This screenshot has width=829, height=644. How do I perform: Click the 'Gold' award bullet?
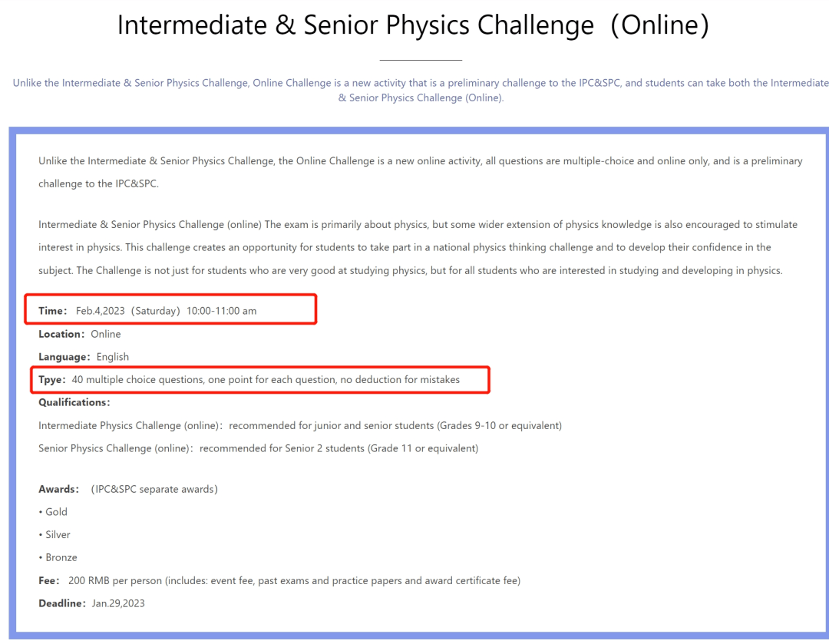[55, 512]
